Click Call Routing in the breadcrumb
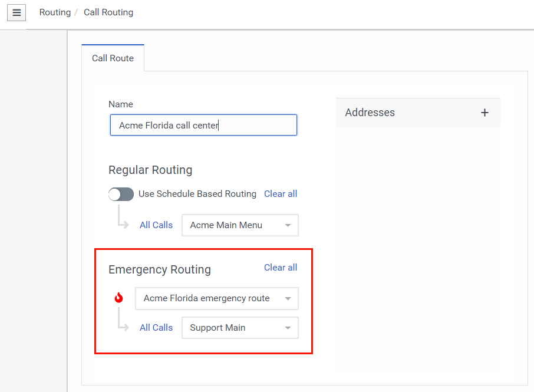This screenshot has height=392, width=534. point(108,12)
